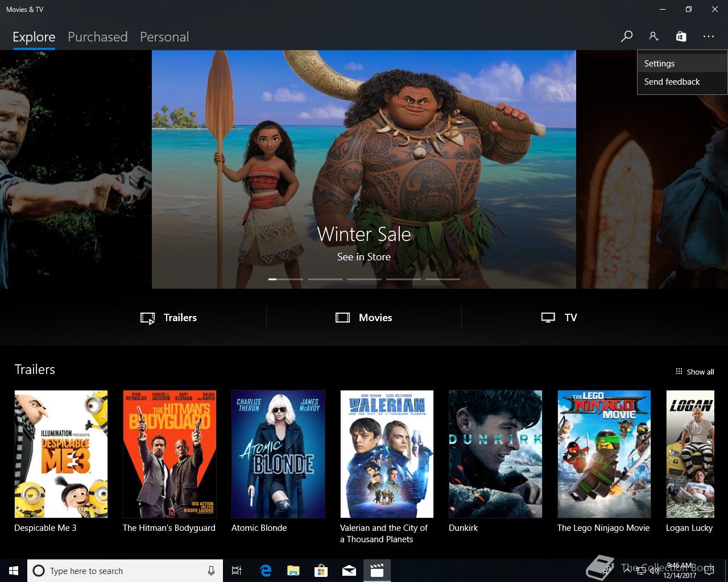Choose Send feedback menu entry
Screen dimensions: 728x582
682,82
